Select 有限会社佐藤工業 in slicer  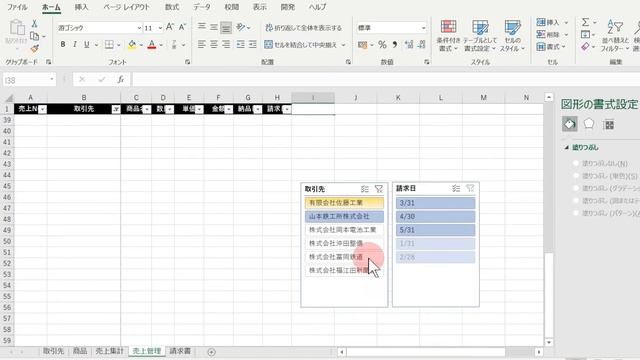344,202
